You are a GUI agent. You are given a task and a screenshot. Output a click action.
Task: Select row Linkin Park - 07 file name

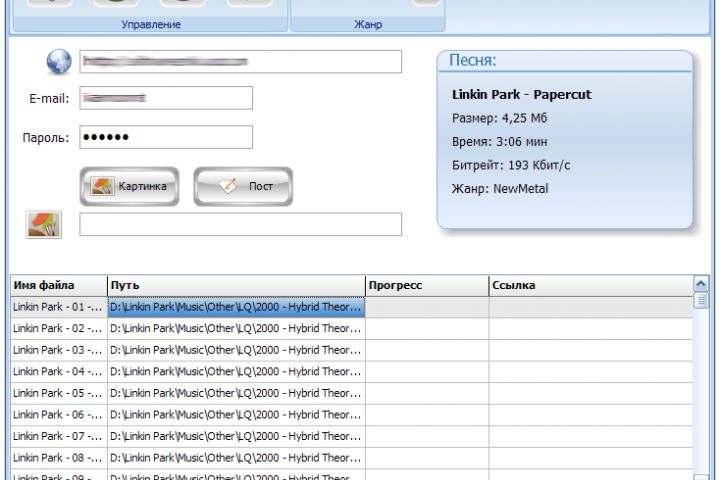point(59,436)
